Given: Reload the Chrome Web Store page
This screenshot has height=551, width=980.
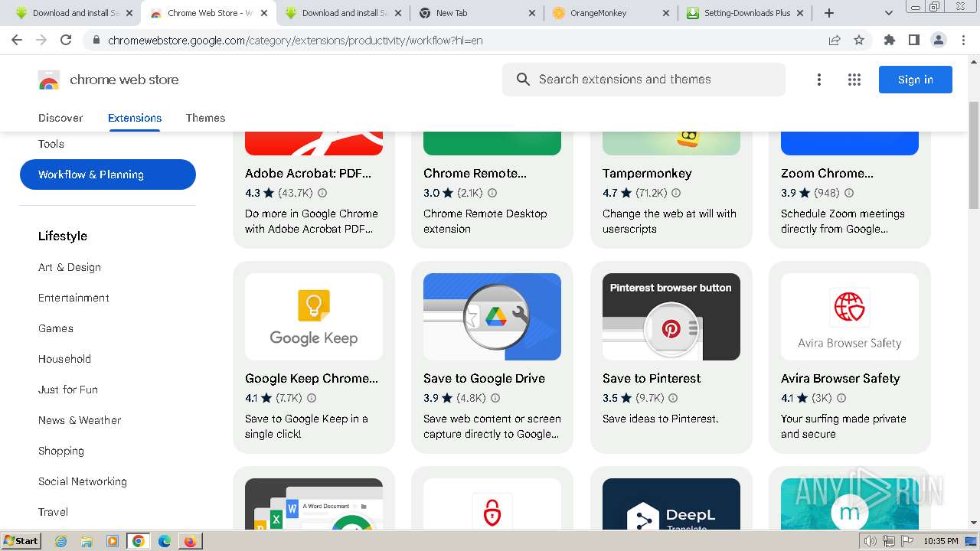Looking at the screenshot, I should click(66, 40).
